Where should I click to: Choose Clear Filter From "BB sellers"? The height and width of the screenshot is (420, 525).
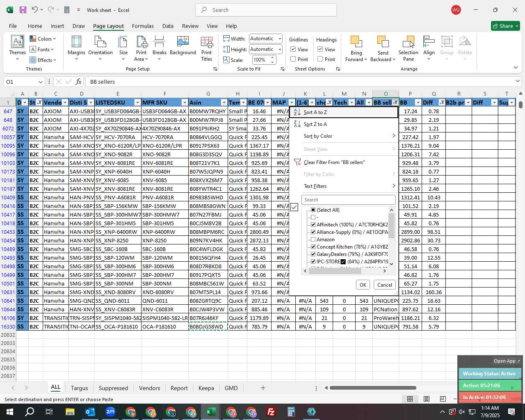point(344,162)
